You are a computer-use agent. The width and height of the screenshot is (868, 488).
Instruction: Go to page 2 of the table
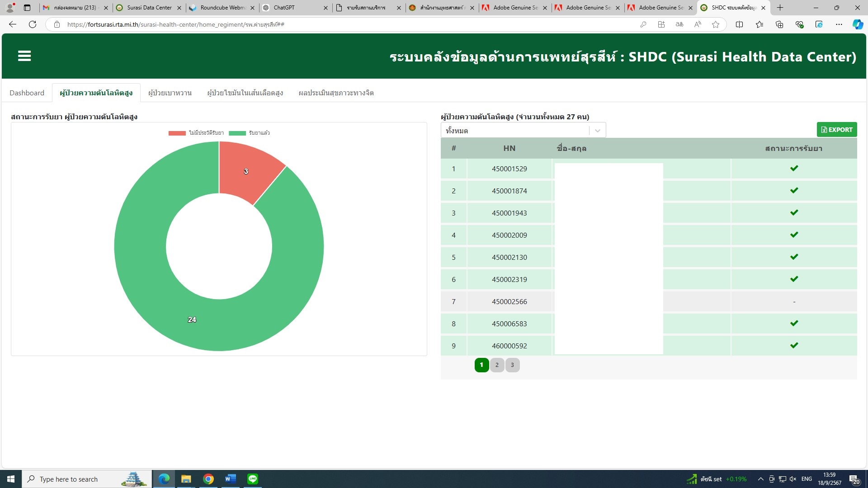pos(497,365)
